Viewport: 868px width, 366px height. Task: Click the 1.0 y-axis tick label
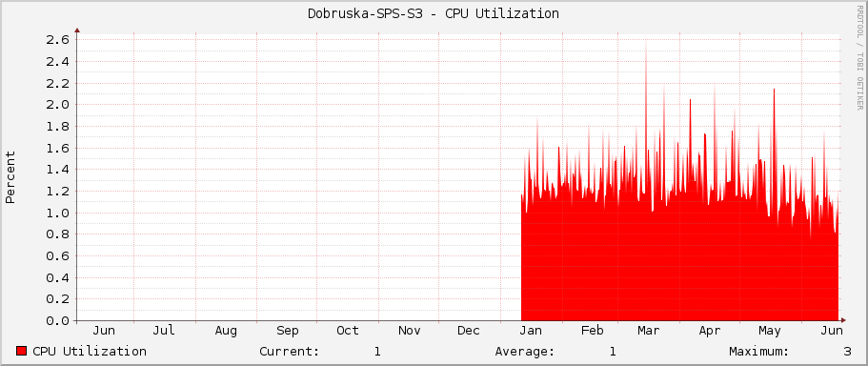coord(57,213)
